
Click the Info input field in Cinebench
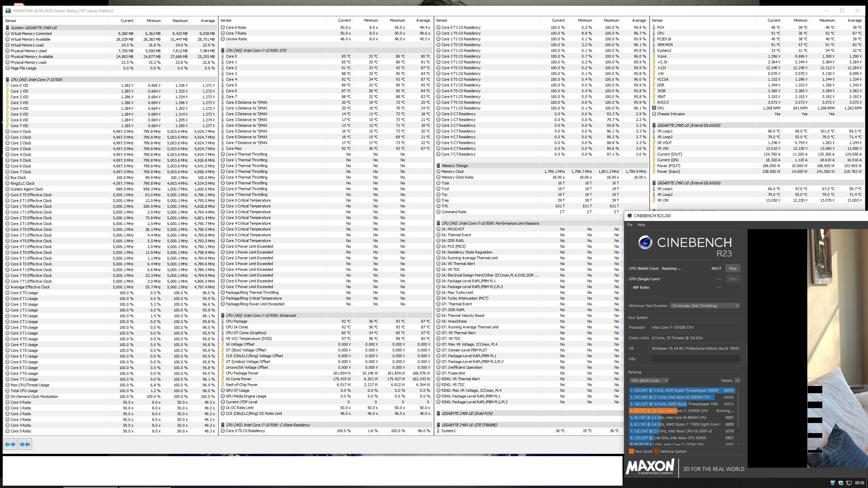point(695,359)
